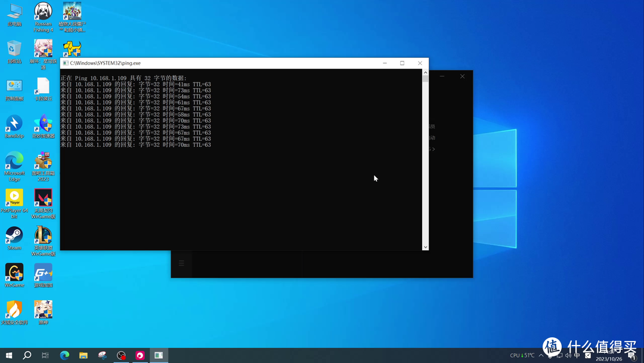Screen dimensions: 644x363
Task: Open the PotPlayer 64 bit shortcut
Action: [14, 198]
